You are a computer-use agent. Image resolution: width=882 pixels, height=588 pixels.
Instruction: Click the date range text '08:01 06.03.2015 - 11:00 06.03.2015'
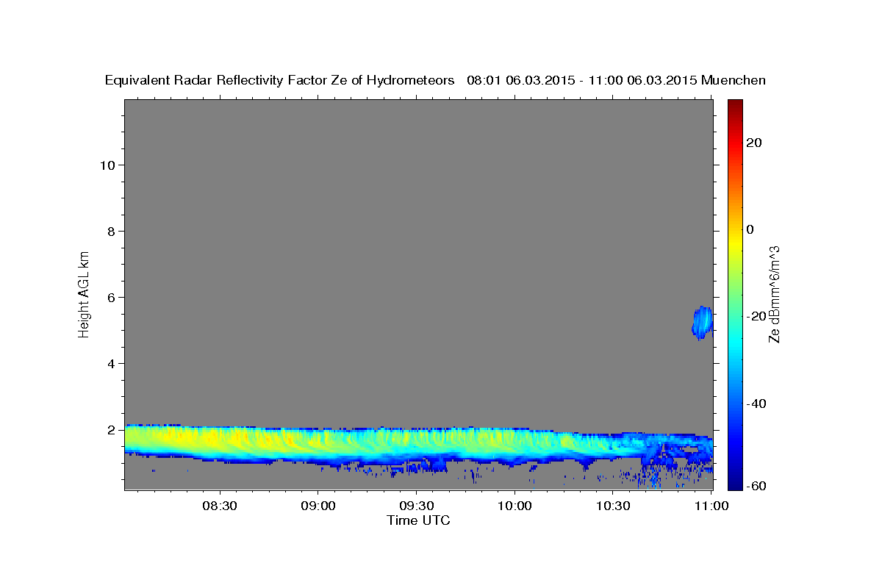581,80
